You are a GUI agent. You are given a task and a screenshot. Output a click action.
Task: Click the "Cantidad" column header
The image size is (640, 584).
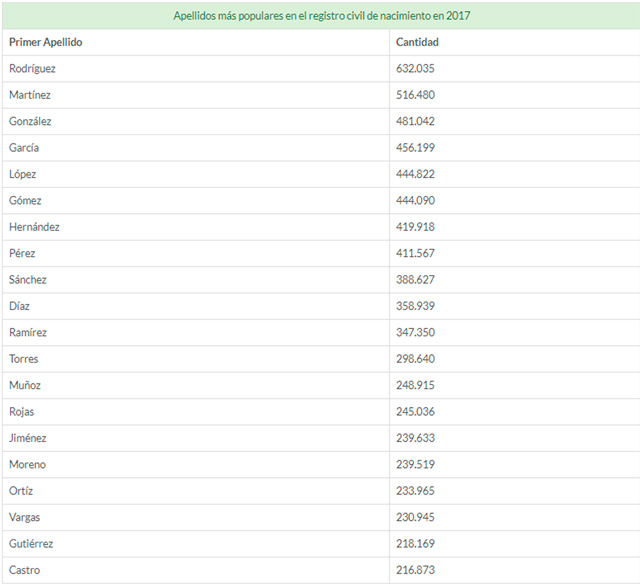(x=417, y=42)
